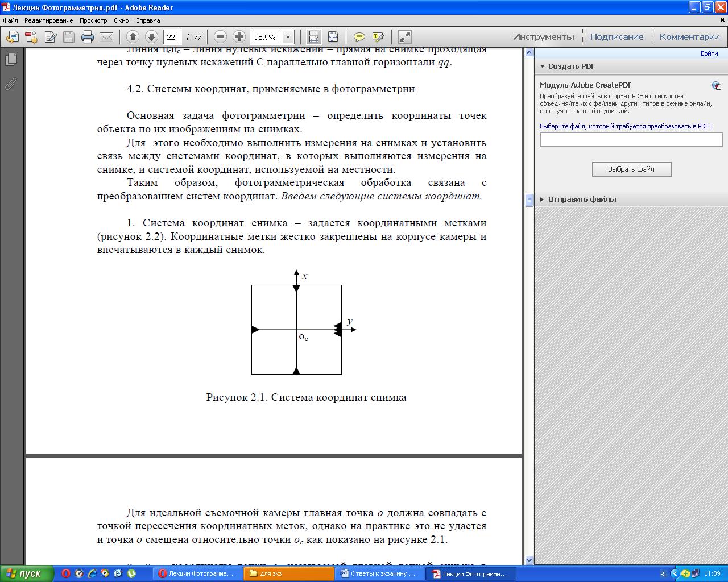Open the zoom level dropdown arrow
This screenshot has width=728, height=582.
[288, 37]
